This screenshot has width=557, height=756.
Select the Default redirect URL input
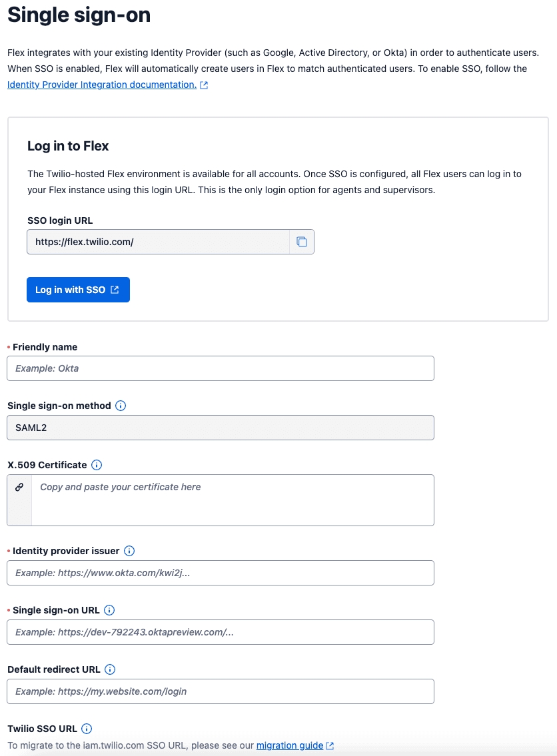coord(221,691)
